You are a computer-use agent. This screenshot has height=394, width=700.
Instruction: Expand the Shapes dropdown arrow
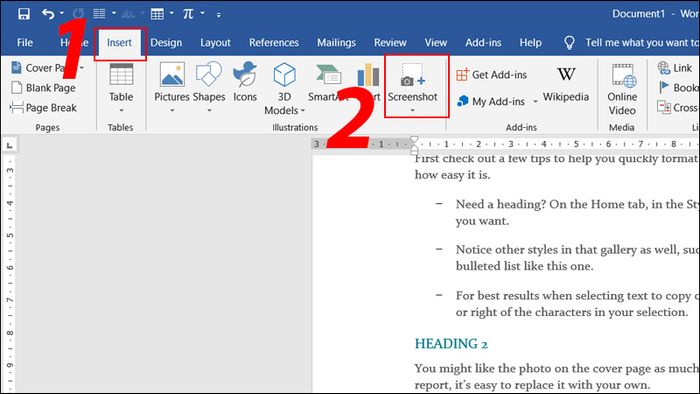pyautogui.click(x=209, y=110)
